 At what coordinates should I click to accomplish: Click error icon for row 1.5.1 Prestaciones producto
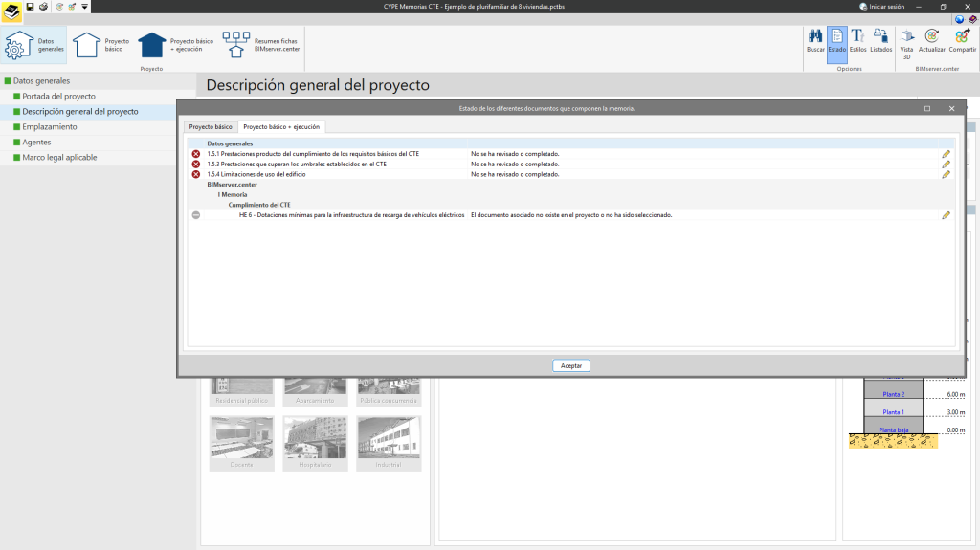[195, 154]
